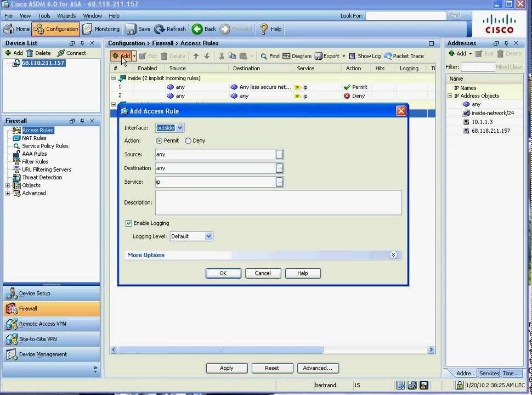The height and width of the screenshot is (395, 532).
Task: Open the Wizards menu
Action: coord(66,15)
